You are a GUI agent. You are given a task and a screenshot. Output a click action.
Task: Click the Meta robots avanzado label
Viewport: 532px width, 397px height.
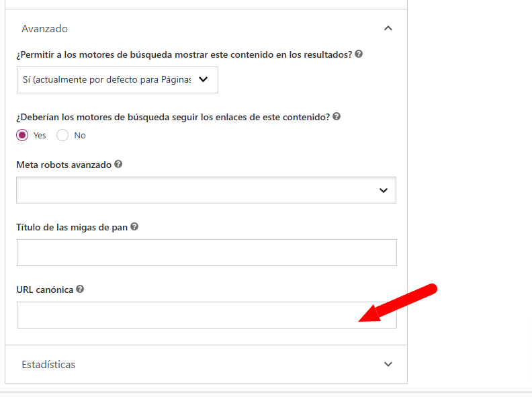pos(64,165)
